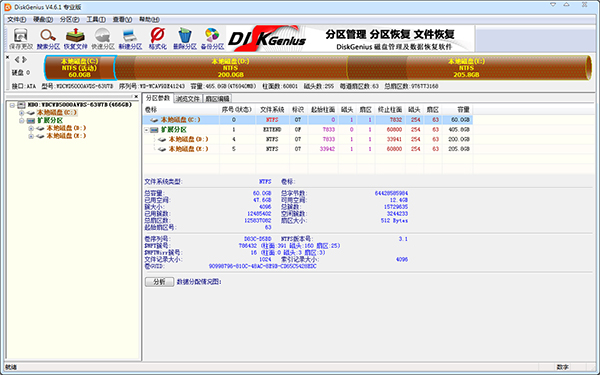Image resolution: width=600 pixels, height=375 pixels.
Task: Click the drive icon beside 本地磁盘(C:) in tree
Action: [31, 113]
